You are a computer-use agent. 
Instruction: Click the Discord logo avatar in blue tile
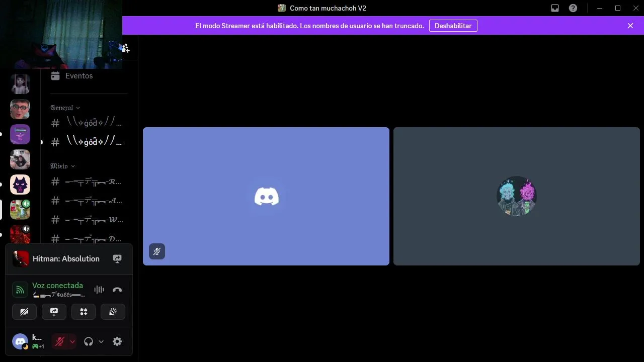point(267,196)
